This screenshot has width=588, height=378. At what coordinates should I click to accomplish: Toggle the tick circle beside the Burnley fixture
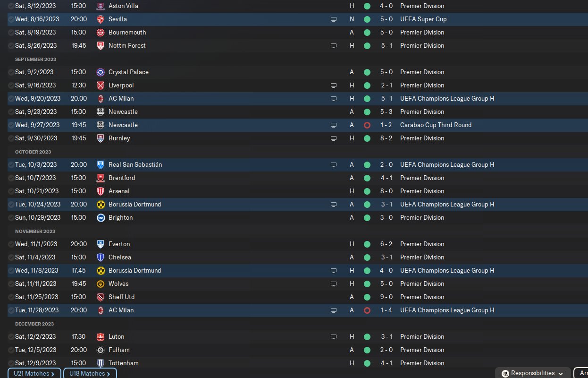pyautogui.click(x=11, y=138)
